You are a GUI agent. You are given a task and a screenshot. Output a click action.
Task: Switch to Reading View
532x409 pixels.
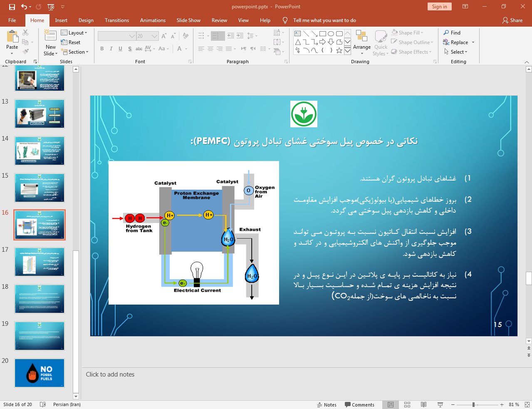coord(423,404)
